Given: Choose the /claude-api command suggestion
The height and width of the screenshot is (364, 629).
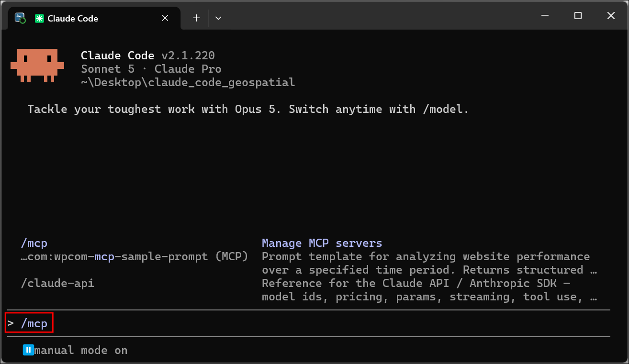Looking at the screenshot, I should click(57, 284).
